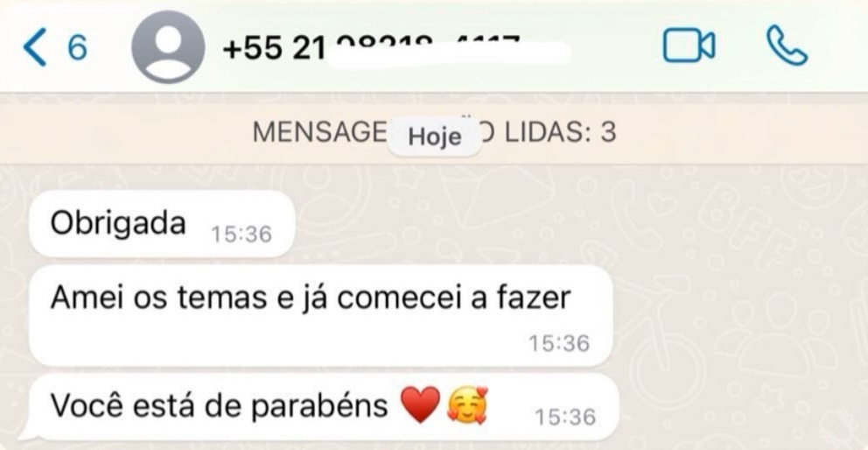Viewport: 868px width, 450px height.
Task: Tap the Hoje date badge
Action: pos(435,137)
